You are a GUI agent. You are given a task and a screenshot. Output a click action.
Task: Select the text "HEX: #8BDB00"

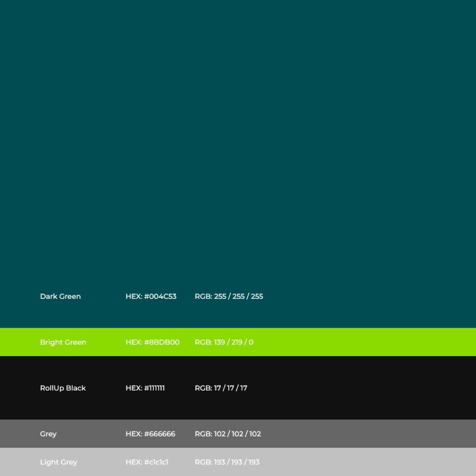[152, 342]
